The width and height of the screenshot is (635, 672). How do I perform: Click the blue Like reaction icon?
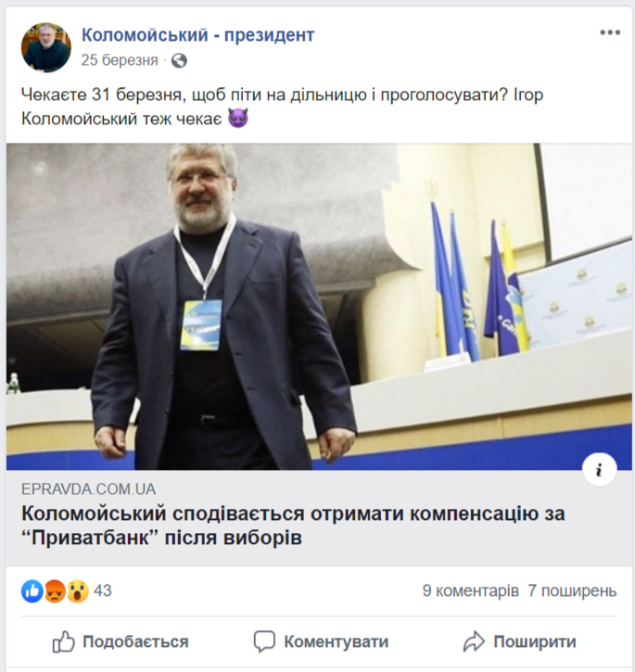[x=32, y=591]
